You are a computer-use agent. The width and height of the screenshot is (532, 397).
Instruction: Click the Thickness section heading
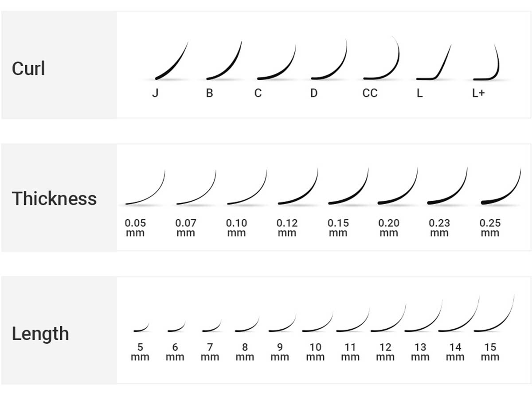(54, 198)
